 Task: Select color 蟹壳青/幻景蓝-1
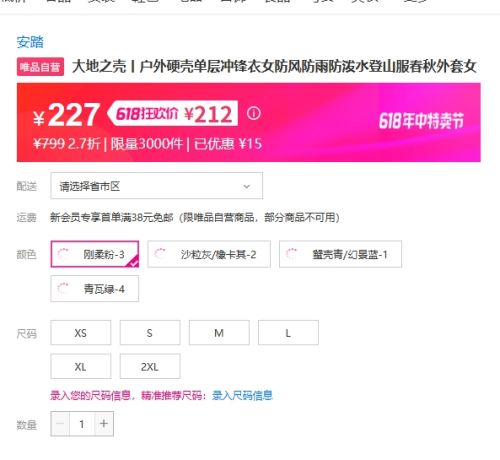click(340, 254)
